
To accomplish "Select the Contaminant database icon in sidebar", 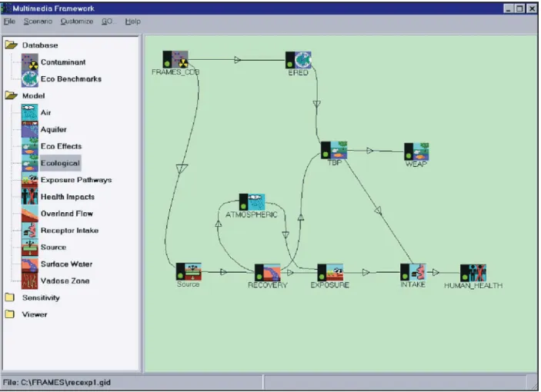I will tap(30, 62).
